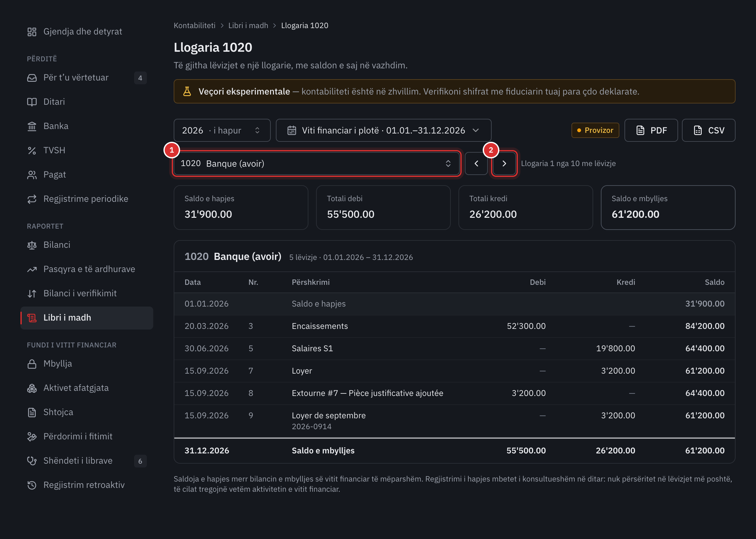Open Bilanci i verifikimit arrows icon
Screen dimensions: 756x539
click(32, 293)
